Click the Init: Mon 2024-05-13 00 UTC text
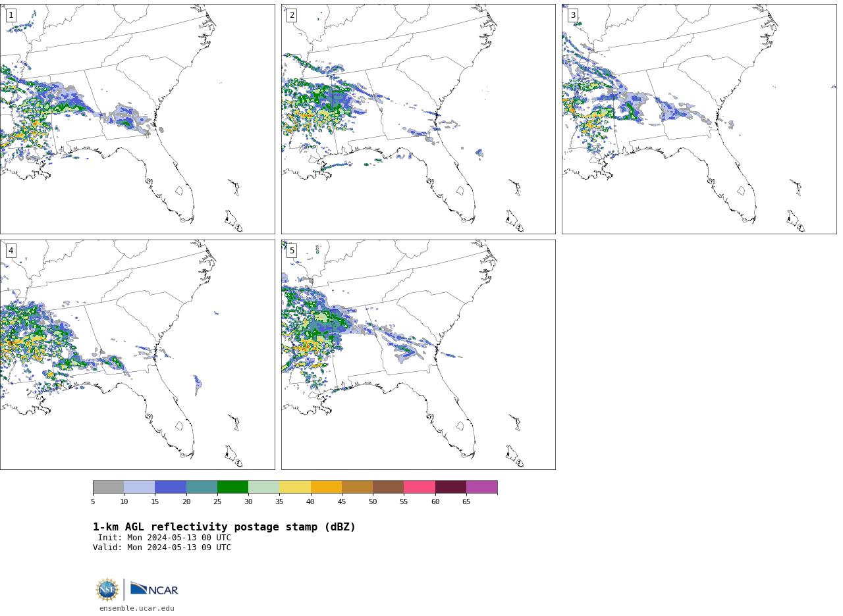The width and height of the screenshot is (843, 616). click(x=165, y=538)
